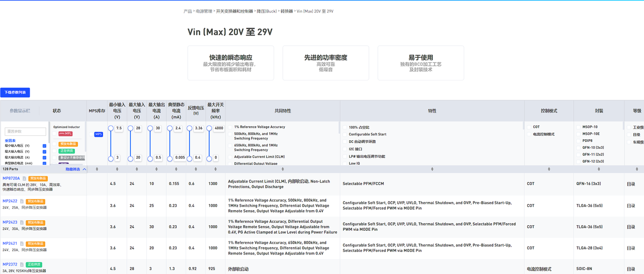The width and height of the screenshot is (644, 274).
Task: Click the blue MPS stock badge
Action: (99, 134)
